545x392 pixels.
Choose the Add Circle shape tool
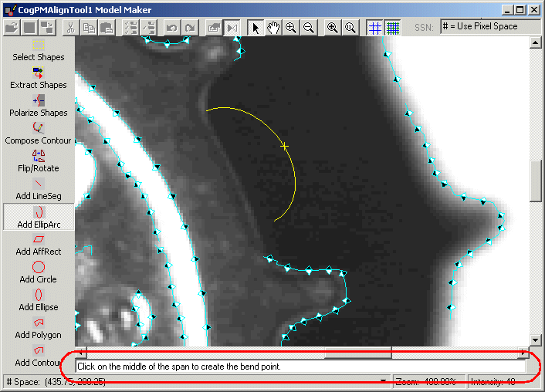point(39,272)
